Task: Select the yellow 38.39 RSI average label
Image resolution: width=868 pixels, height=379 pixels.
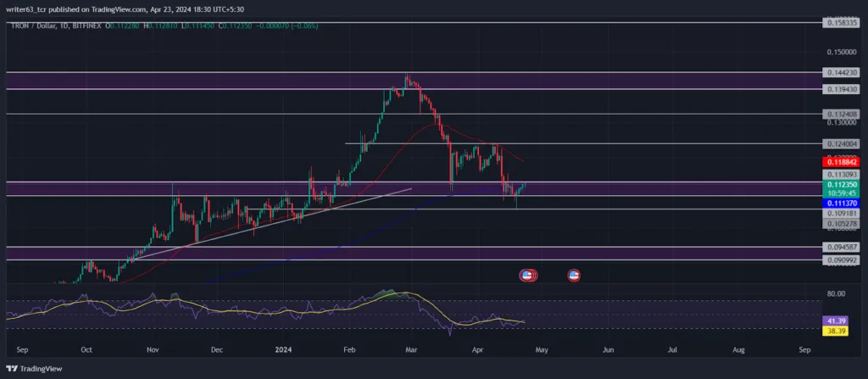Action: [x=836, y=331]
